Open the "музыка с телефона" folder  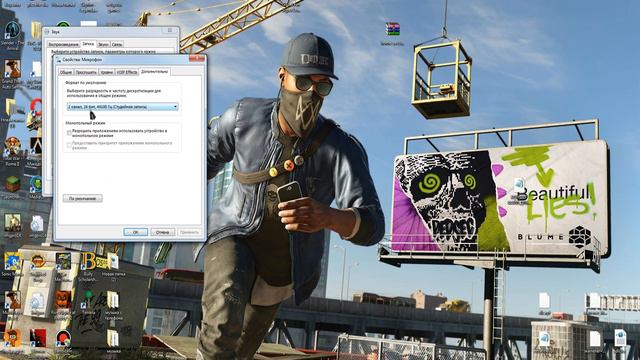113,300
